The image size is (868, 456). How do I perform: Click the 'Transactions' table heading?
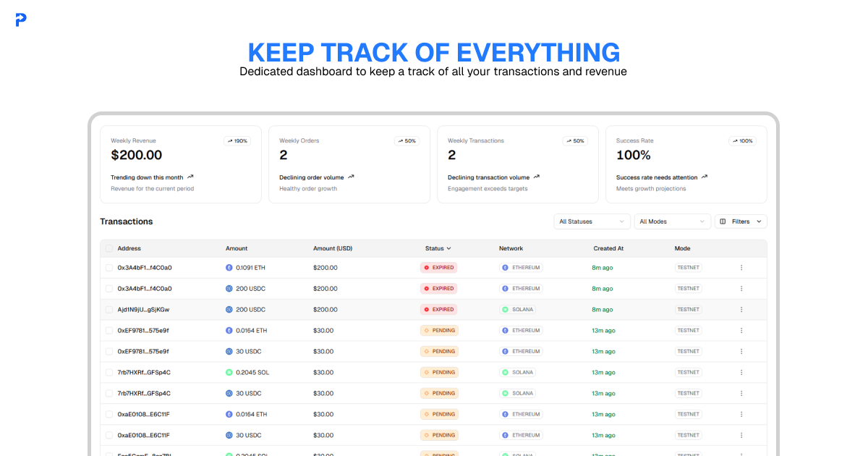(127, 221)
